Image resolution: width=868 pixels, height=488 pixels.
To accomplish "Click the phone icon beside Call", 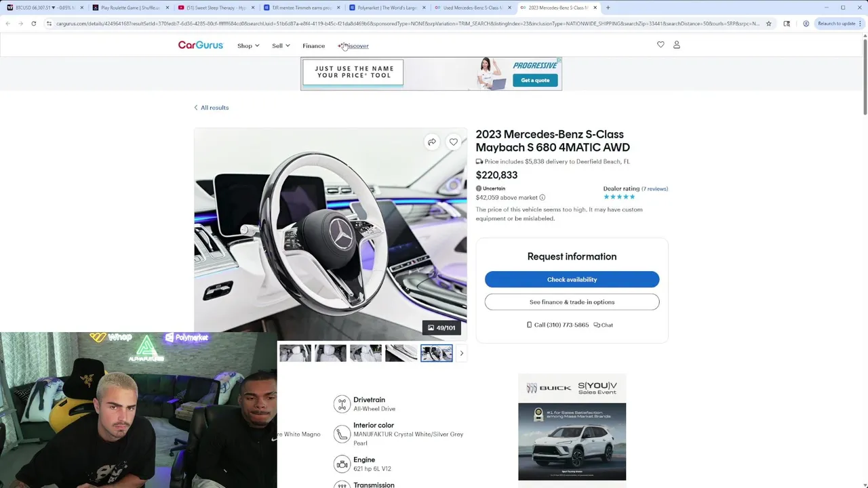I will 529,325.
